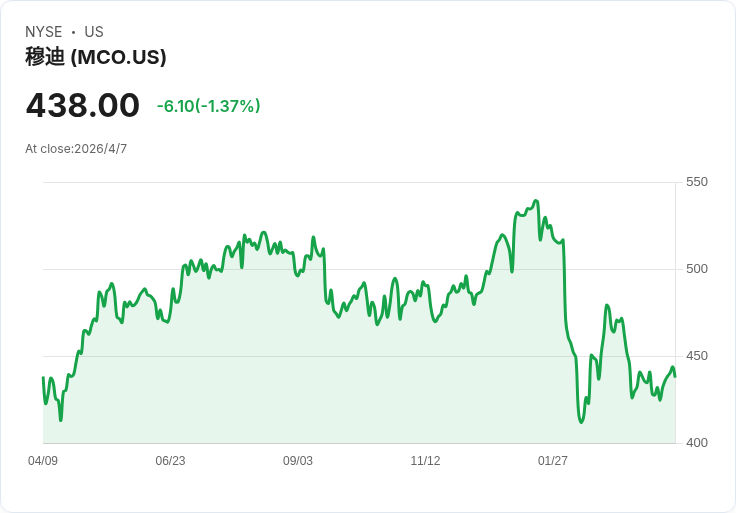Viewport: 736px width, 513px height.
Task: Click the At close:2026/4/7 timestamp
Action: (x=76, y=149)
